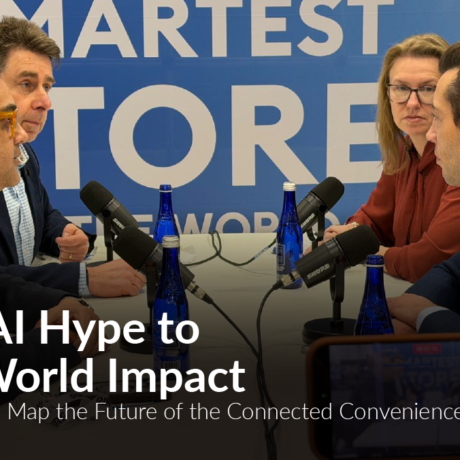Click the Shure microphone near the left man's hand
The width and height of the screenshot is (460, 460).
pos(107,207)
